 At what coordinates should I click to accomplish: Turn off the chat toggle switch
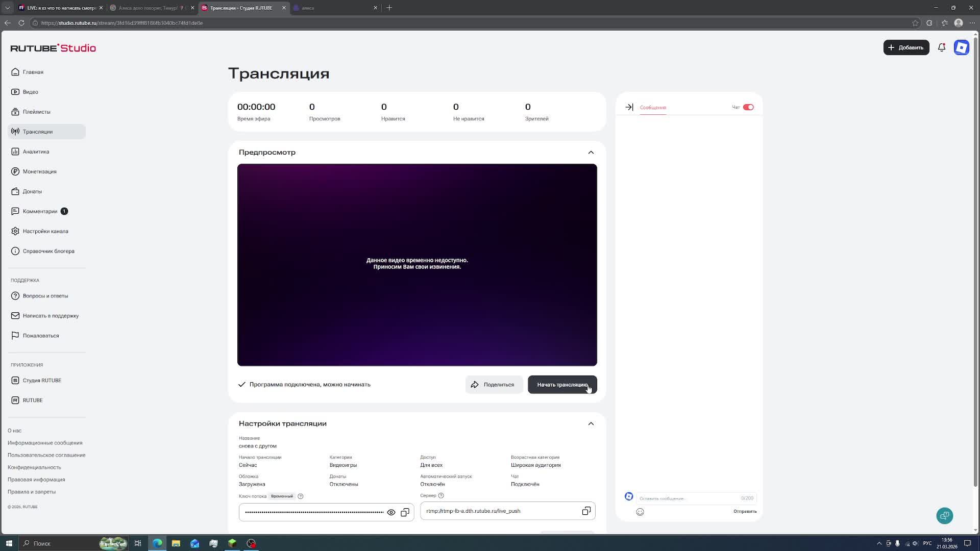[748, 107]
